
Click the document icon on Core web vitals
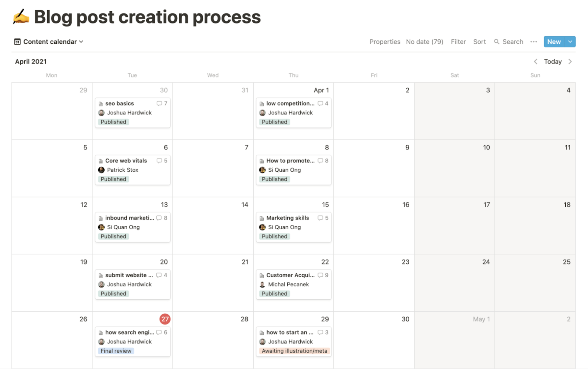tap(101, 161)
